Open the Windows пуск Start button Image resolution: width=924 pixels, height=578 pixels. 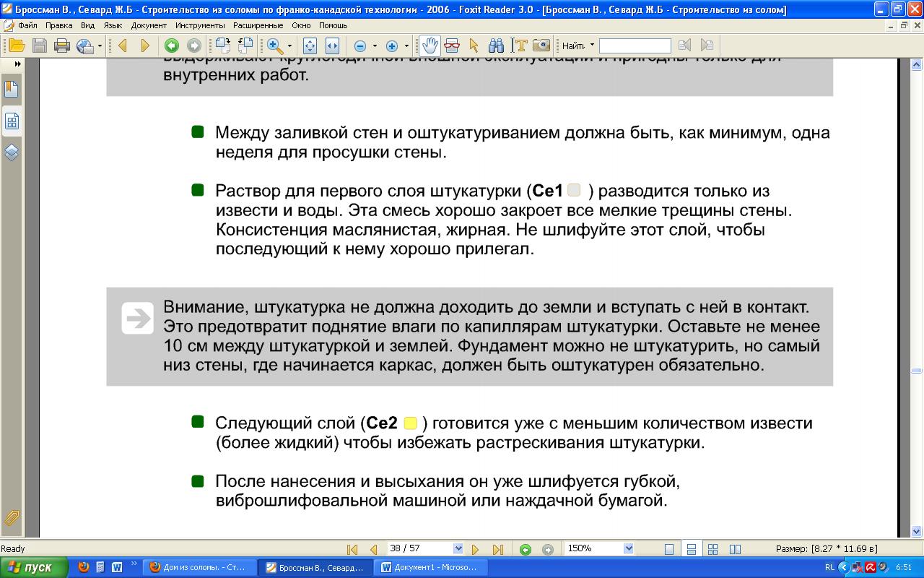34,567
